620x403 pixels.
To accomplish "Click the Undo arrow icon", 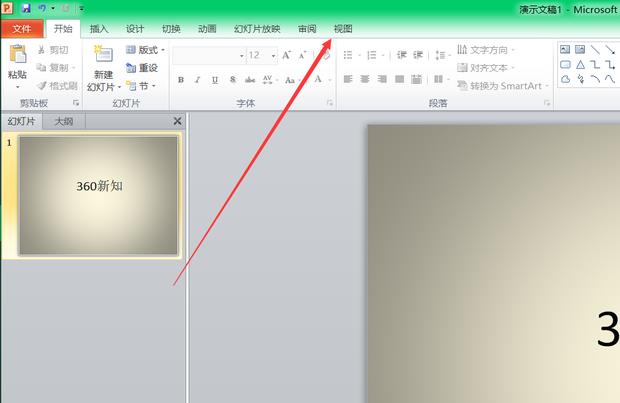I will 42,8.
